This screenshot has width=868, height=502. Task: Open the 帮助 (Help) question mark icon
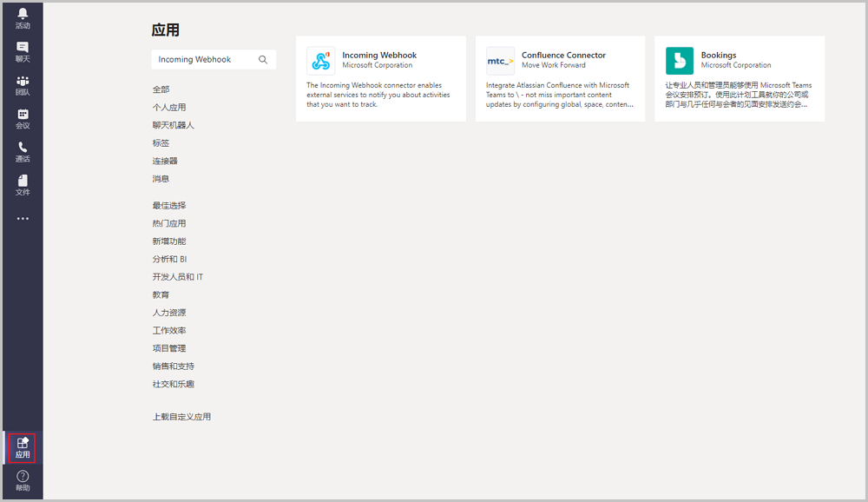click(23, 480)
